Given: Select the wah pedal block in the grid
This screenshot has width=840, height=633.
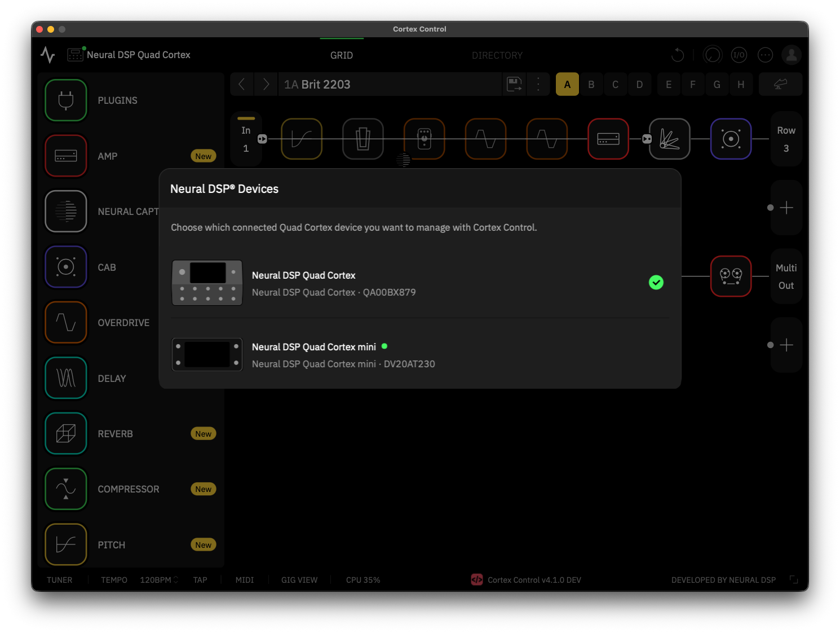Looking at the screenshot, I should pyautogui.click(x=363, y=139).
